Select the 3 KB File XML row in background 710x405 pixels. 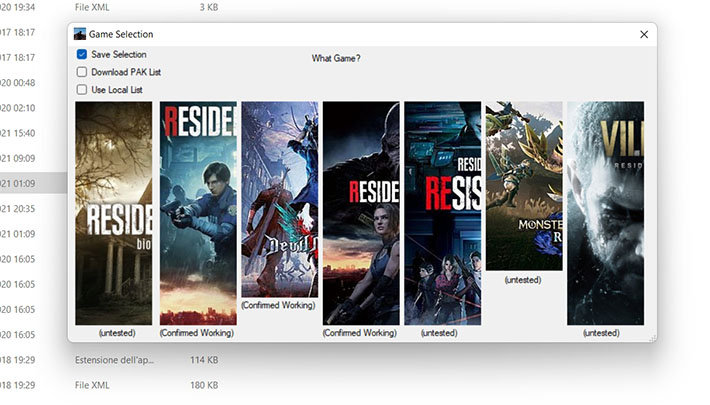tap(109, 7)
